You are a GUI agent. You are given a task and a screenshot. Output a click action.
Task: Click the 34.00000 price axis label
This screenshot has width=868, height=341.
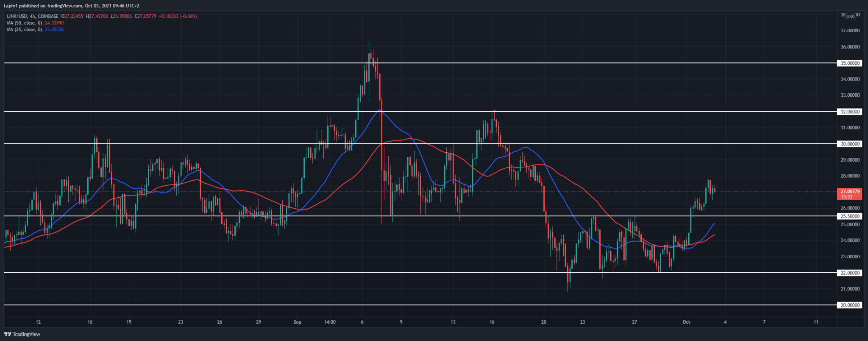click(850, 79)
